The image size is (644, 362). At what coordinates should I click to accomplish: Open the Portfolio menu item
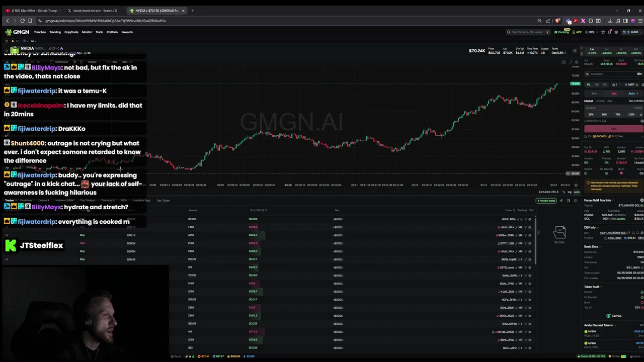point(112,32)
